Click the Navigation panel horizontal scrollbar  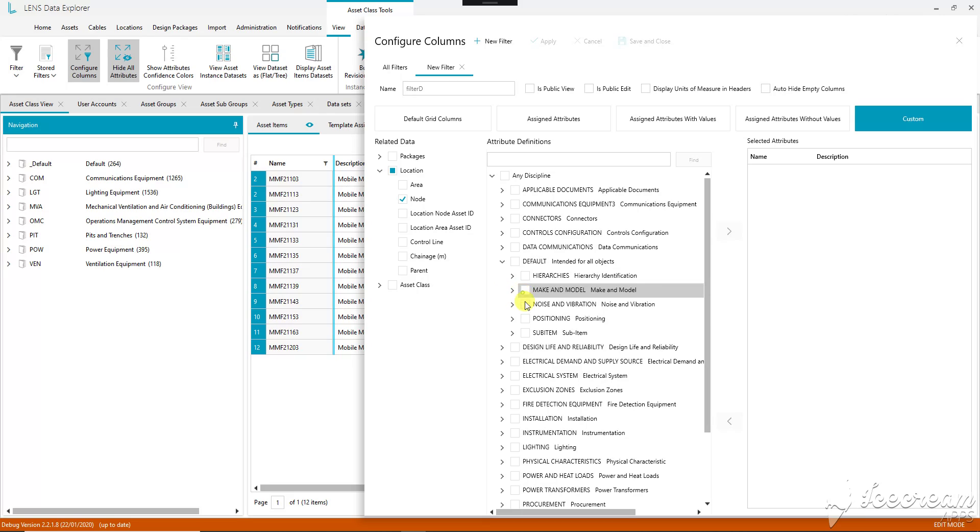[106, 511]
